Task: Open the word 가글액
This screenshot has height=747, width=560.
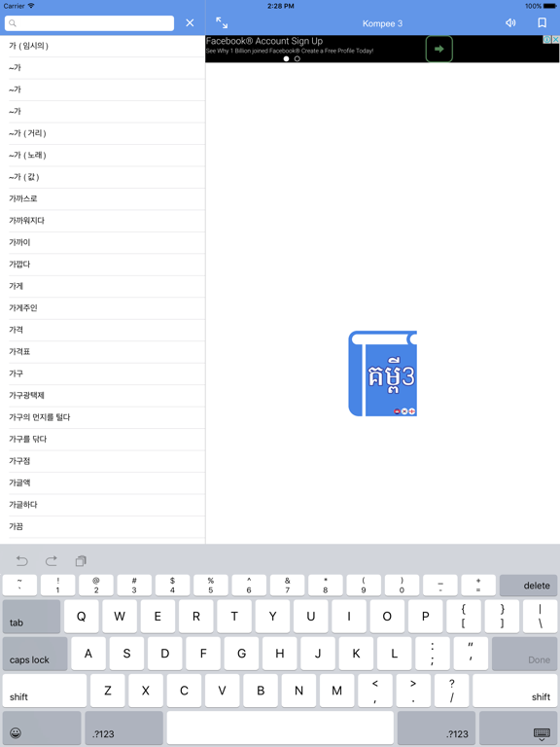Action: 102,483
